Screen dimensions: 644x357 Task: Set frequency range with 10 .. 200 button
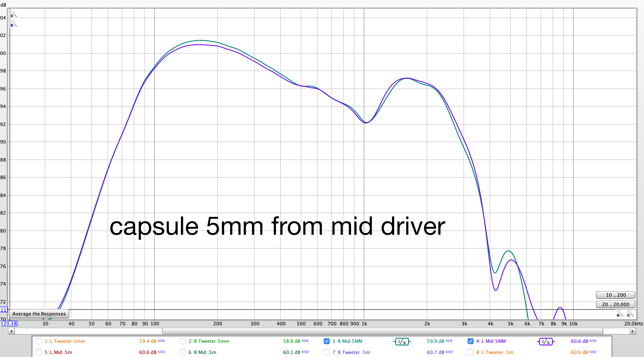(616, 295)
